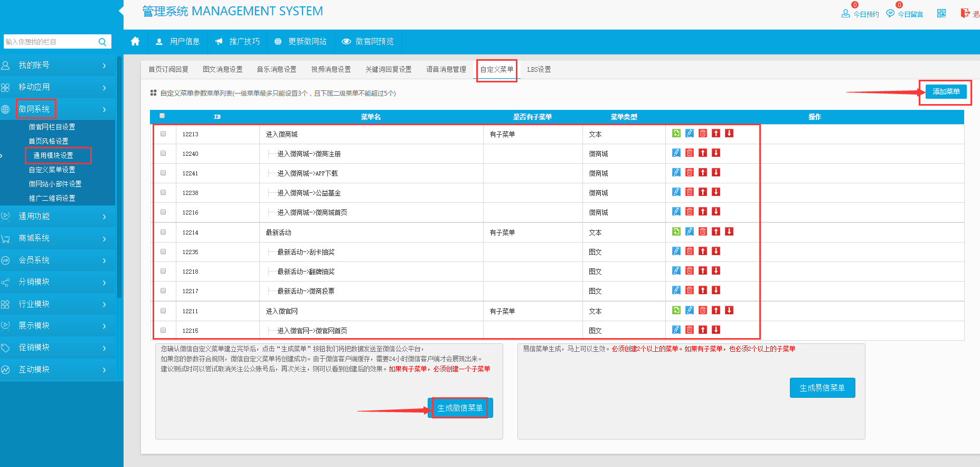The image size is (980, 467).
Task: Check the box for row 12238
Action: pyautogui.click(x=163, y=192)
